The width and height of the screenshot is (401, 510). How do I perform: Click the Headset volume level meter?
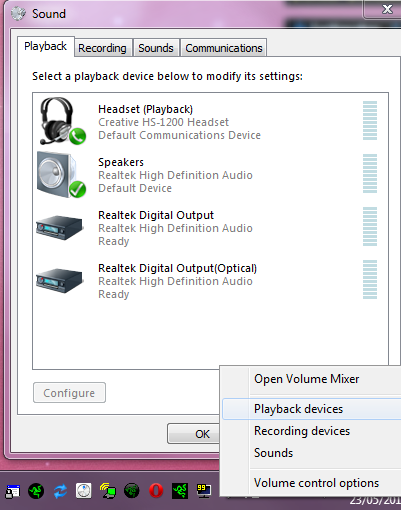coord(370,120)
